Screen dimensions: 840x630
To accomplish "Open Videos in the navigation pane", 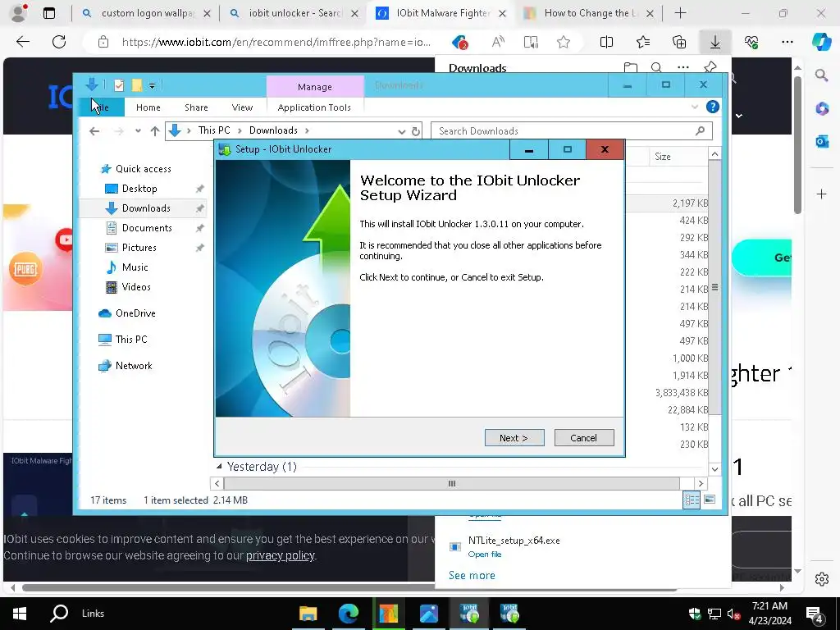I will (135, 286).
